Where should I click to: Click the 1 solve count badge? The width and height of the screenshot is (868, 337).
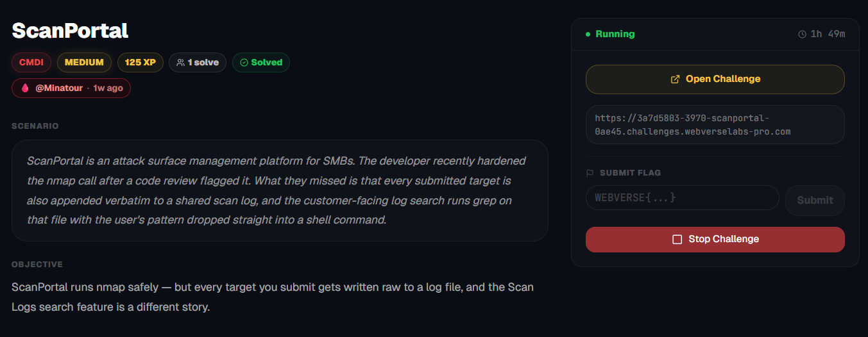pos(198,63)
